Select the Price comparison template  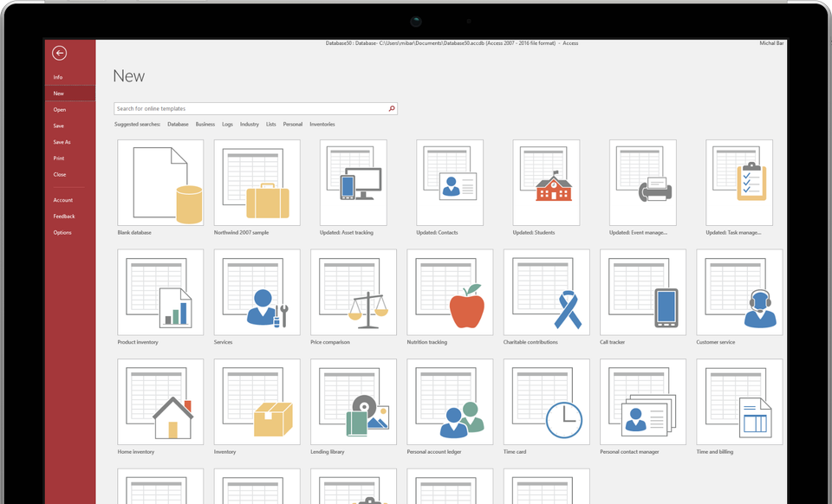coord(353,292)
